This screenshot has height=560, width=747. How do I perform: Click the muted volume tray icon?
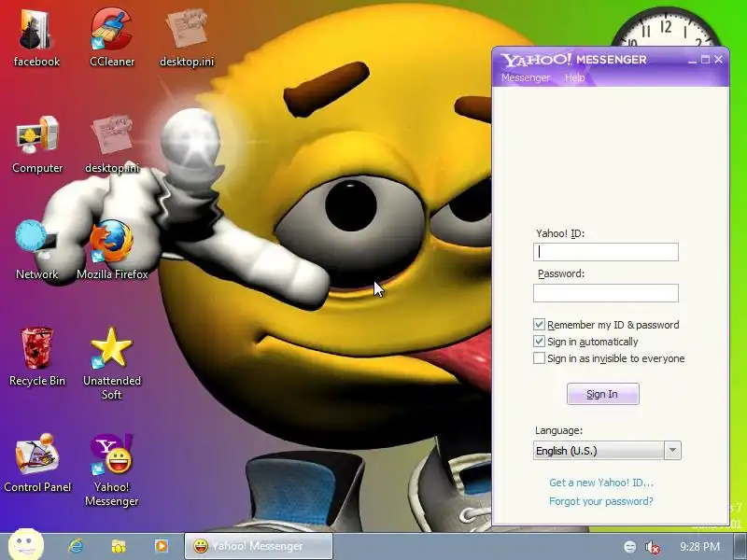tap(652, 547)
